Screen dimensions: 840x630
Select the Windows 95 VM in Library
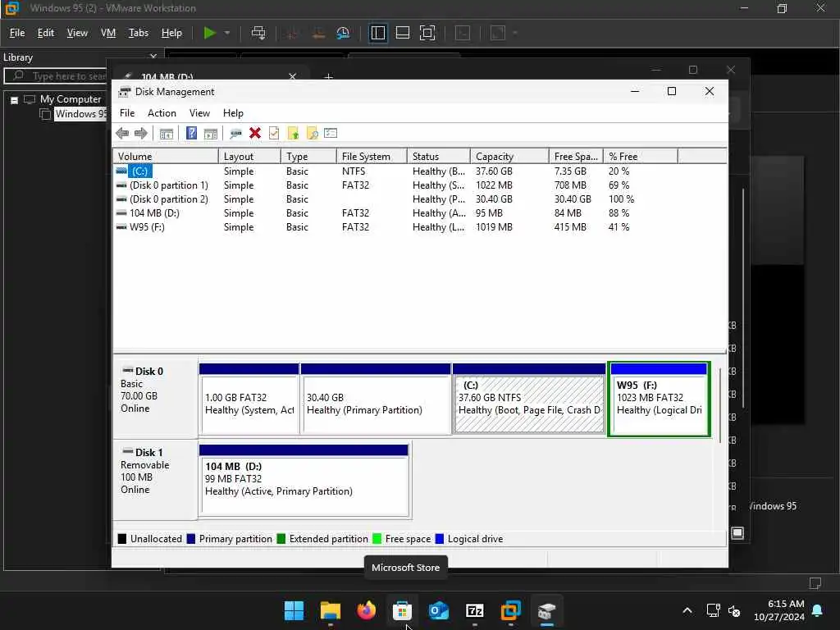click(80, 113)
